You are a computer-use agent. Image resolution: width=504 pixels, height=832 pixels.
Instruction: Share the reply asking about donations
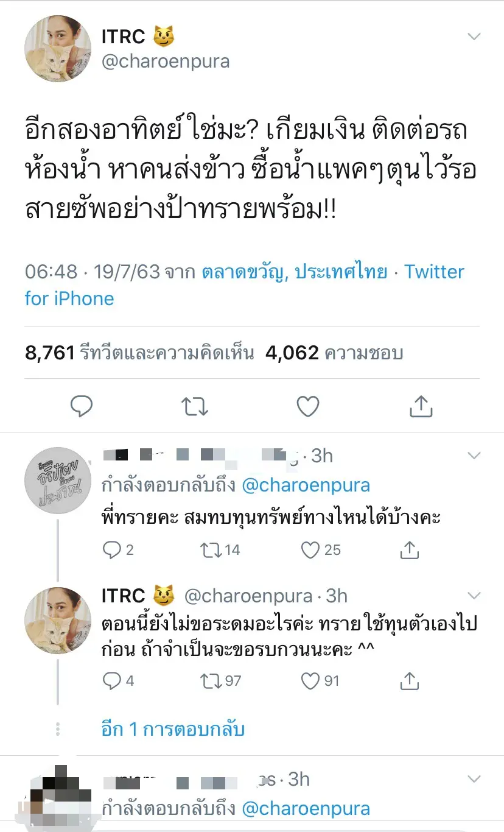410,550
